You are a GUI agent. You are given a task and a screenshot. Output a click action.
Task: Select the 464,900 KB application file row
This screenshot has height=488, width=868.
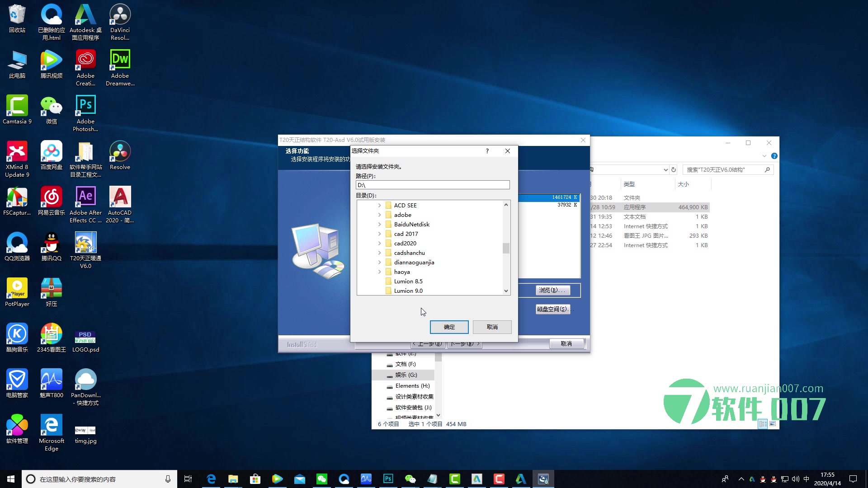[x=650, y=207]
